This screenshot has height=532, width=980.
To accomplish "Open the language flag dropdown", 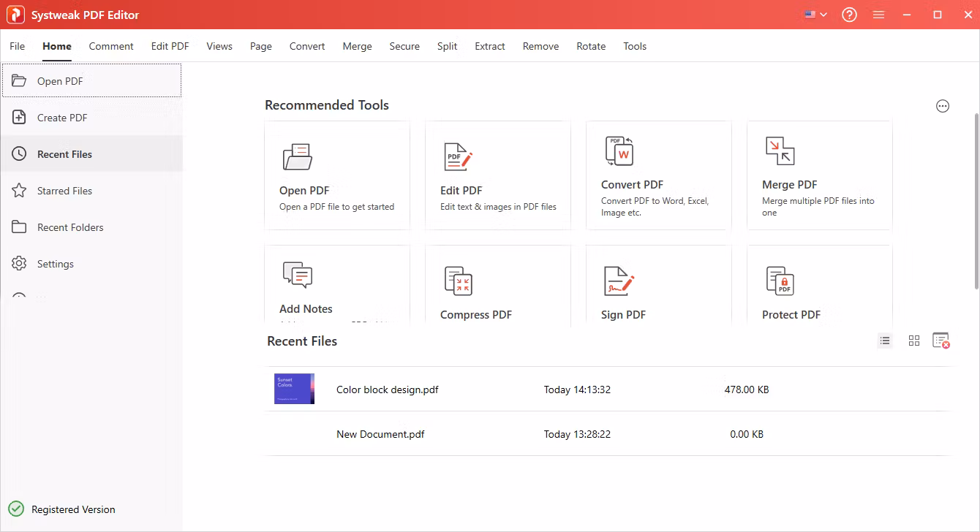I will [815, 15].
